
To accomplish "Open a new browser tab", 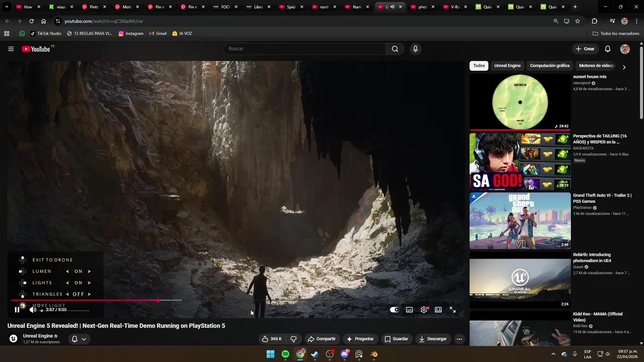I will click(575, 7).
